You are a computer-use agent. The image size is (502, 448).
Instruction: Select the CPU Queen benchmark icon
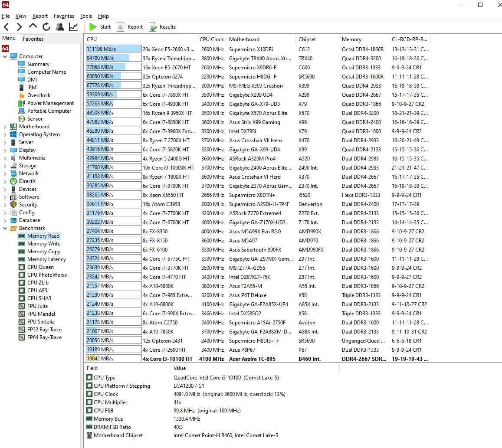pos(22,267)
